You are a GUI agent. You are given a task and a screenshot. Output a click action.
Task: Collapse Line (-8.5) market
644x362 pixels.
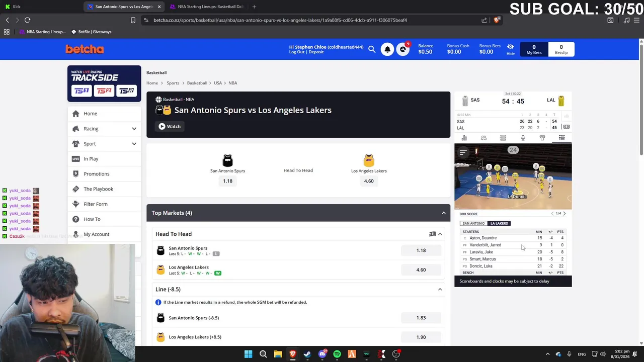(440, 290)
